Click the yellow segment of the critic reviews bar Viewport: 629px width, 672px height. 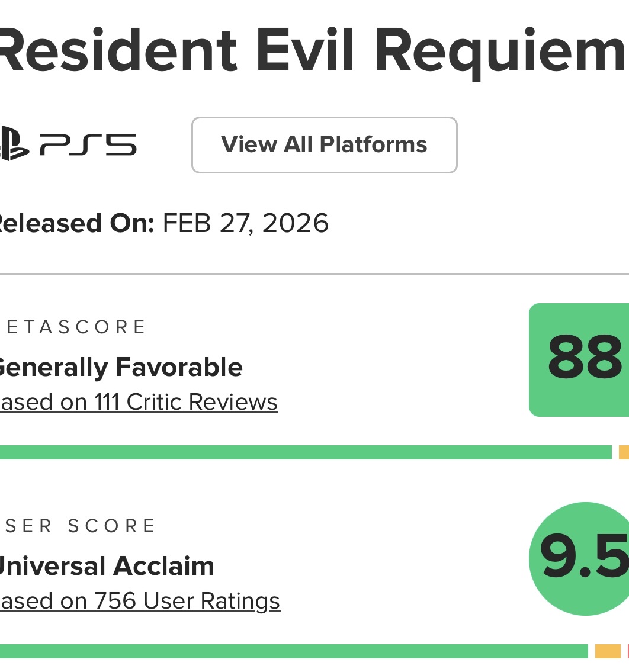(x=623, y=452)
